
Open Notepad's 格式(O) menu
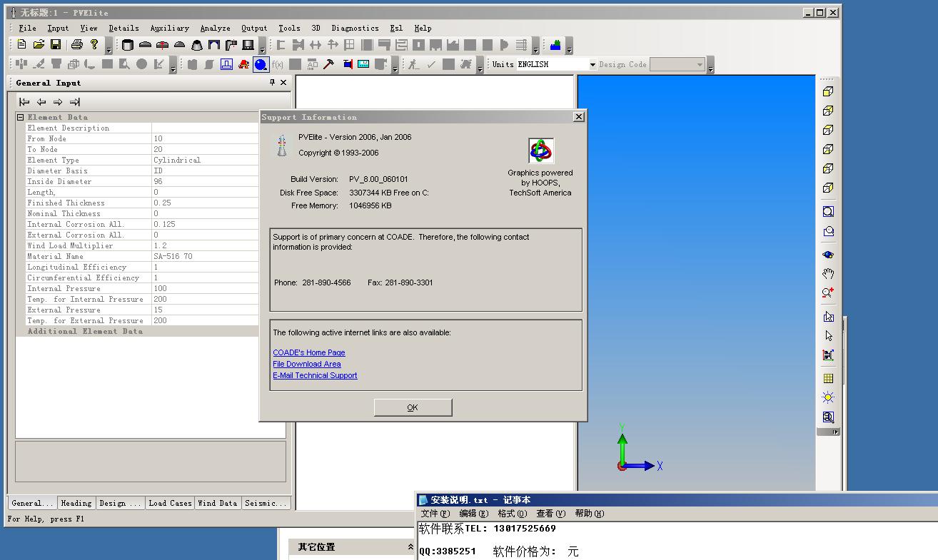coord(512,514)
